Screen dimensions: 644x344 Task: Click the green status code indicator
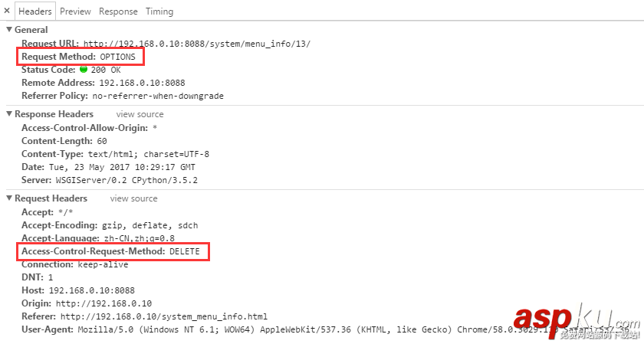click(x=84, y=70)
